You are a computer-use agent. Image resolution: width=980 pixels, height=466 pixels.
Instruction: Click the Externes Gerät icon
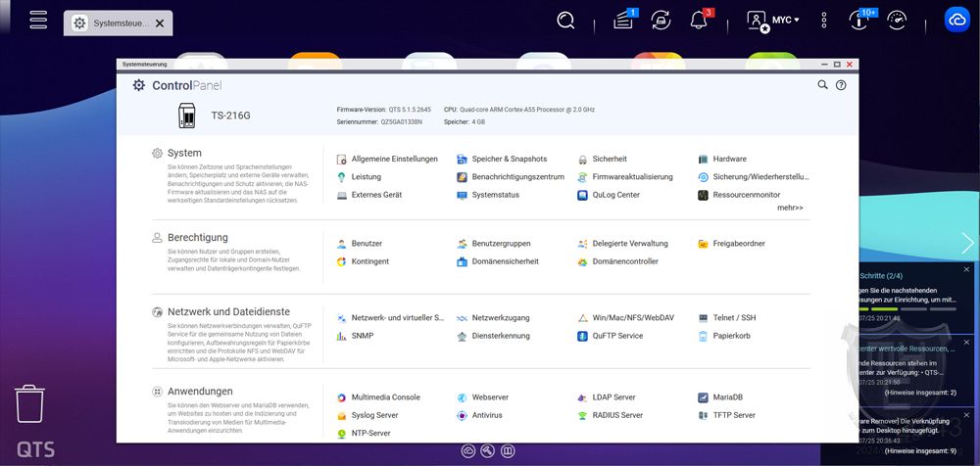point(341,195)
